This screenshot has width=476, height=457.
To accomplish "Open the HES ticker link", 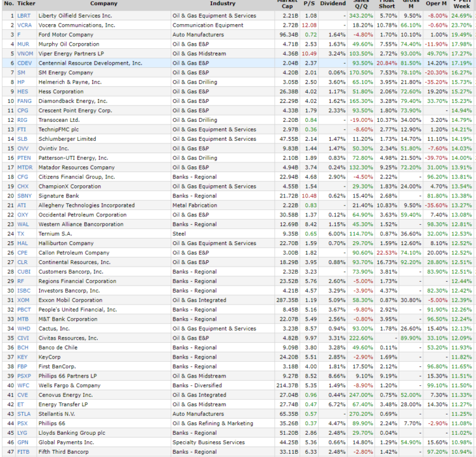I will pos(22,91).
